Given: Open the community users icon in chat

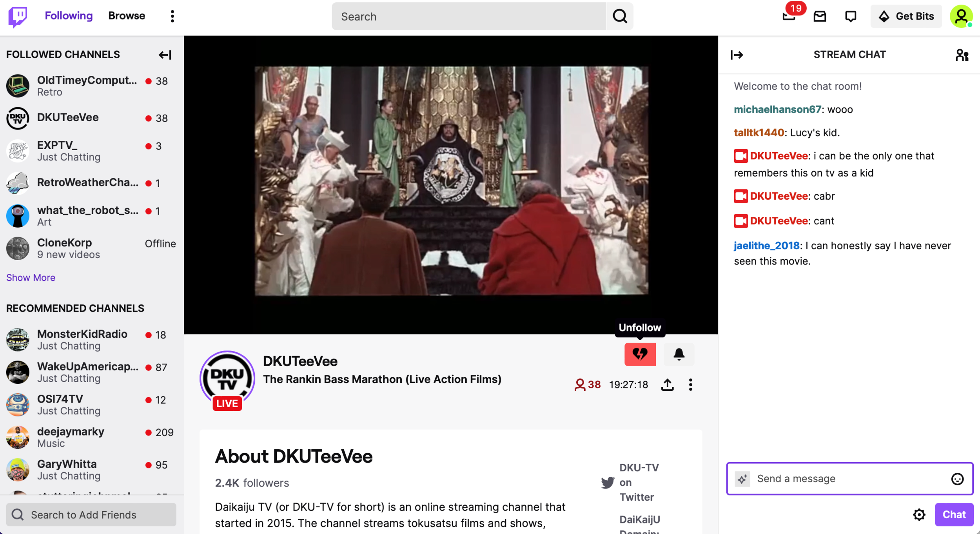Looking at the screenshot, I should 962,55.
